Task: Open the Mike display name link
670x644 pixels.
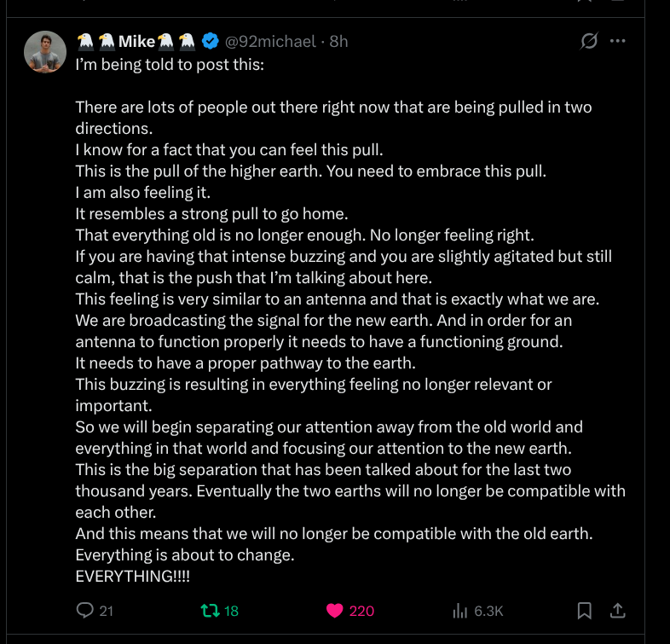Action: point(136,41)
